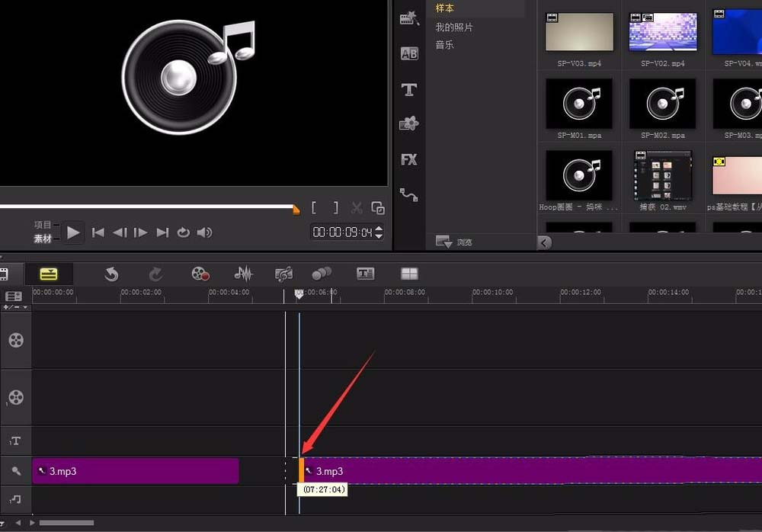Open the multi-view grid tool in toolbar
The width and height of the screenshot is (762, 532).
[409, 274]
